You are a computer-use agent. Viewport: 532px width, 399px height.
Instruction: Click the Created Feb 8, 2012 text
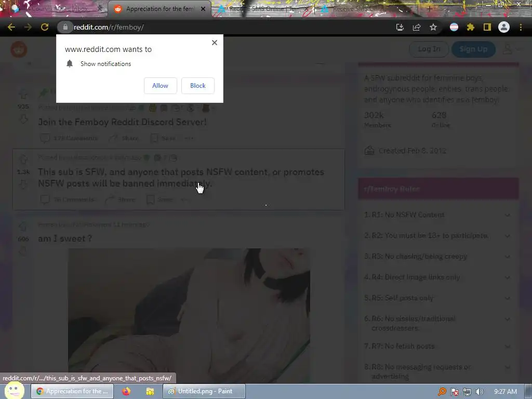click(x=412, y=151)
